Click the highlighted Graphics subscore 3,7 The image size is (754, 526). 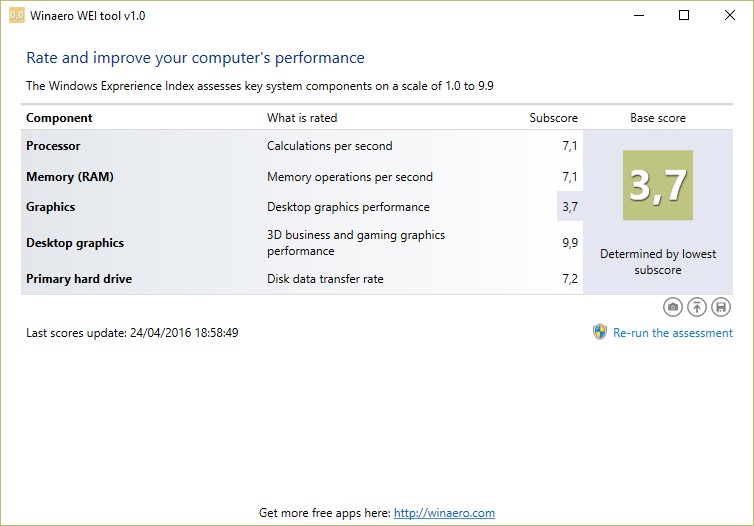570,207
